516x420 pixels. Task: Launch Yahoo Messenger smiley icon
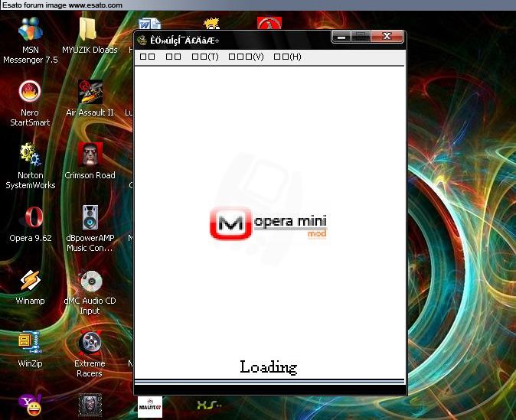point(31,405)
